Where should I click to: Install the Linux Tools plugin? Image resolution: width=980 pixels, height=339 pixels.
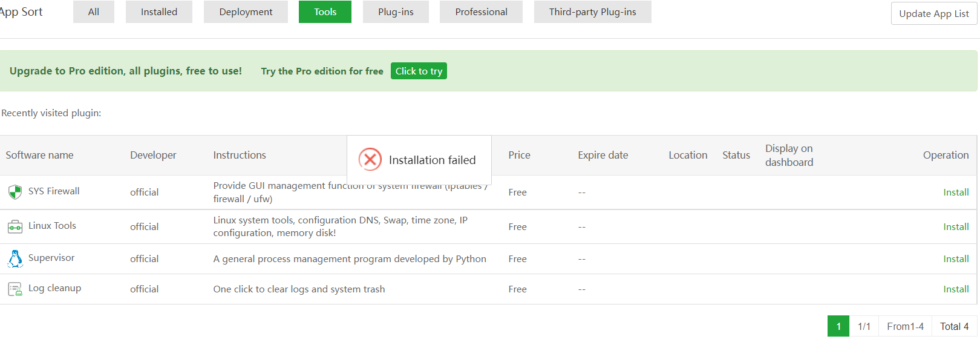tap(956, 227)
